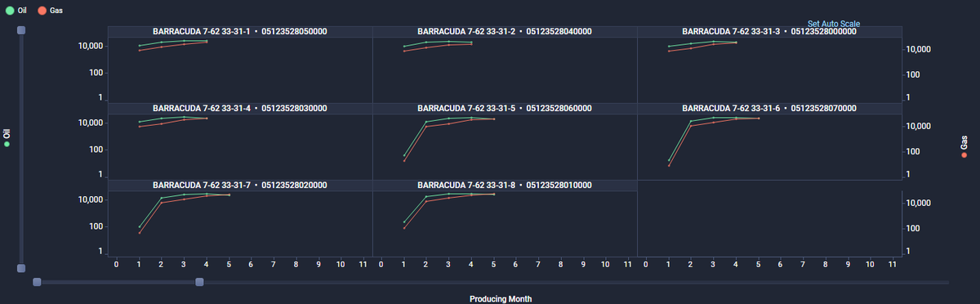Click the Producing Month axis title

pos(501,298)
